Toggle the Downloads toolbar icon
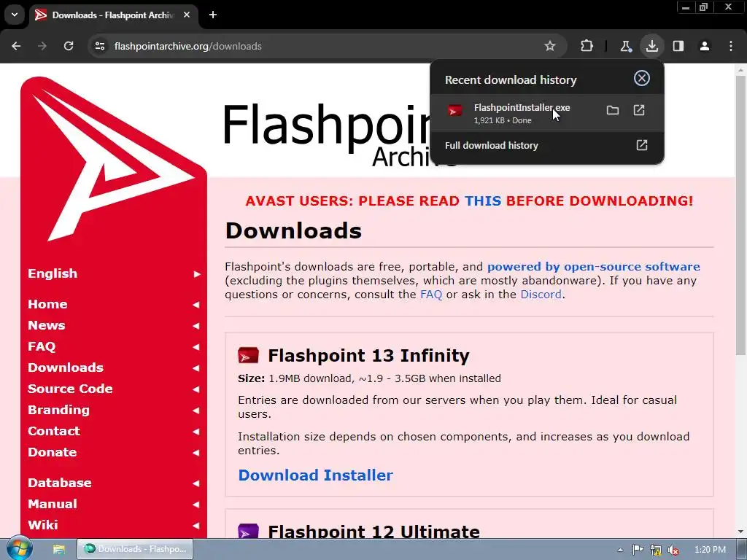Viewport: 747px width, 560px height. point(651,46)
